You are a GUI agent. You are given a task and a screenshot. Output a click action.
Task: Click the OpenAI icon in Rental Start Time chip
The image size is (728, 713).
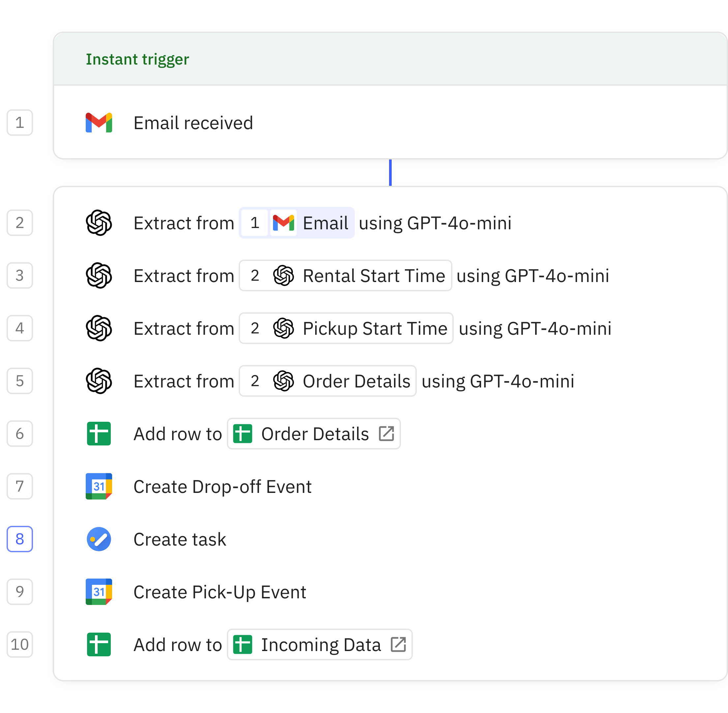[x=284, y=276]
